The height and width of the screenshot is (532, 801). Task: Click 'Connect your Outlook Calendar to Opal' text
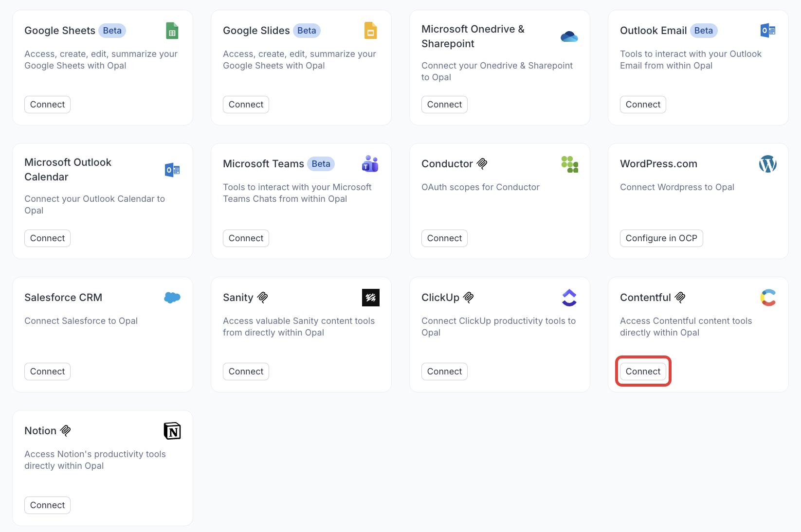95,205
